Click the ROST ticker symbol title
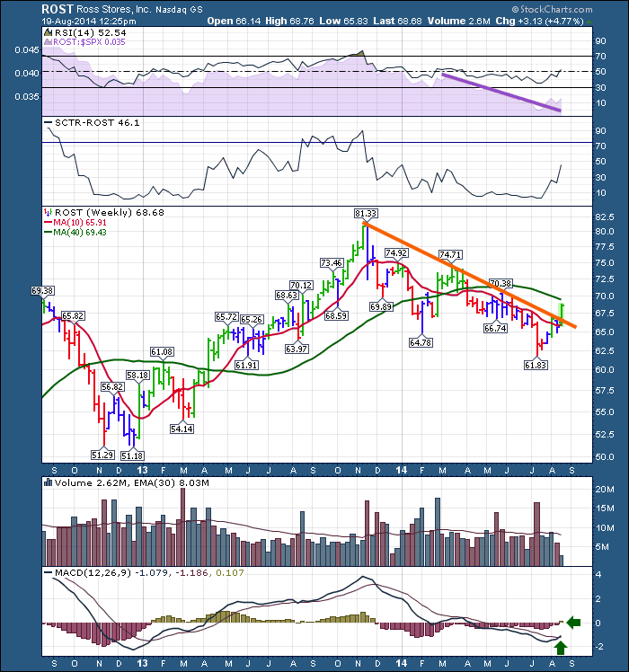Screen dimensions: 629x672 point(58,9)
